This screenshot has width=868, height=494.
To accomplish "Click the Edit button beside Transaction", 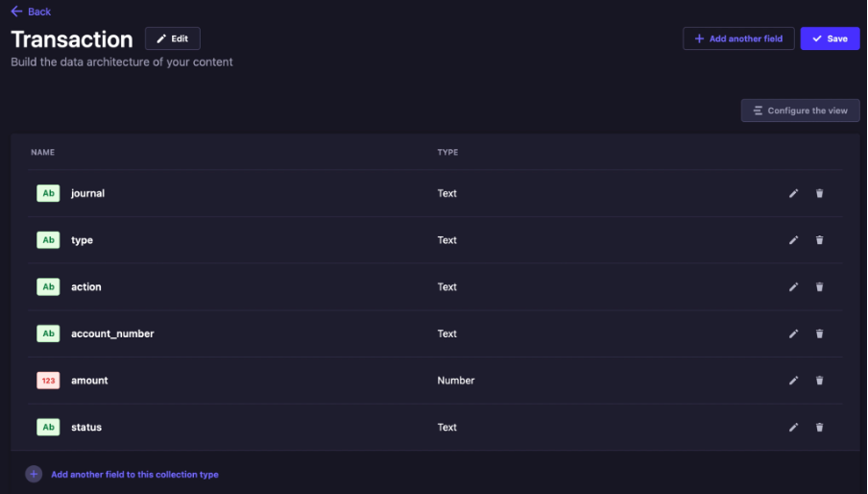I will click(173, 38).
